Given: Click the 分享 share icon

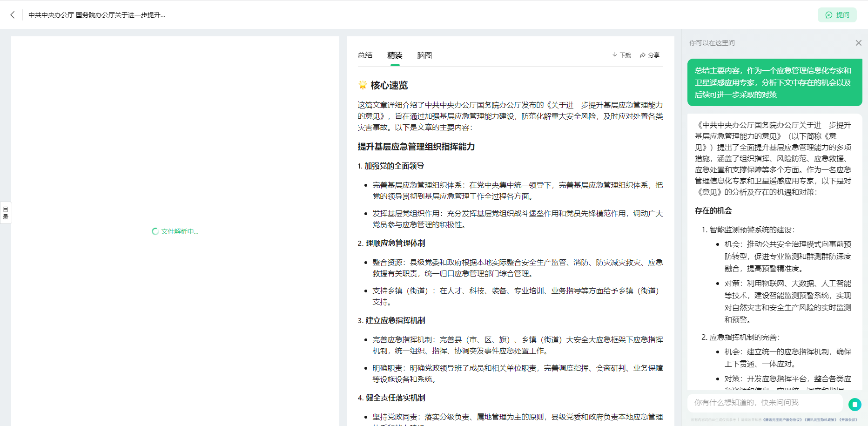Looking at the screenshot, I should pos(649,55).
